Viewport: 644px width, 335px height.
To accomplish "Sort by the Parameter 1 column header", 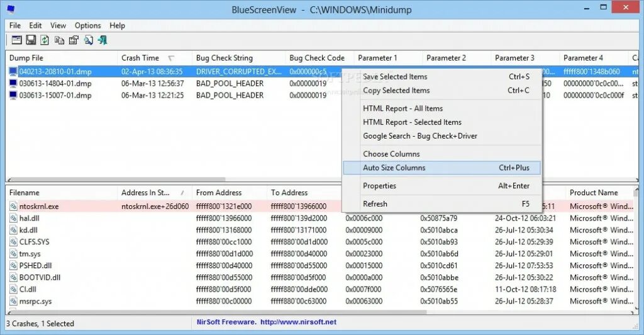I will [x=388, y=58].
